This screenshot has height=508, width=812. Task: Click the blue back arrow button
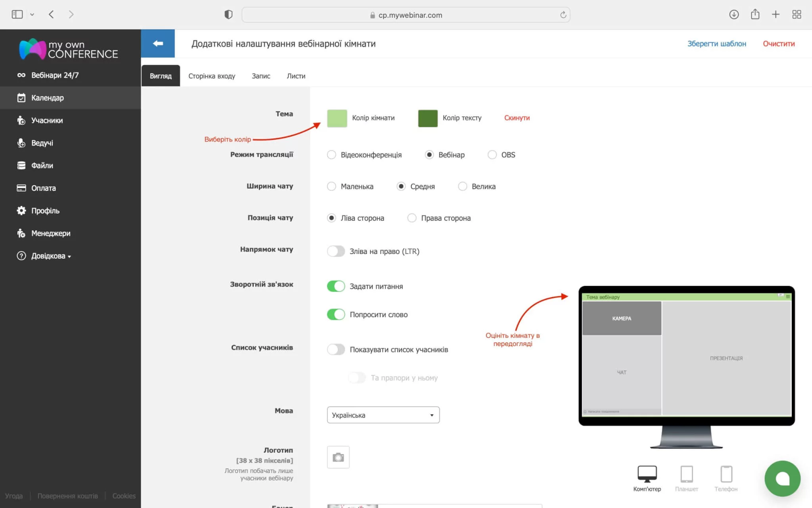pos(158,44)
